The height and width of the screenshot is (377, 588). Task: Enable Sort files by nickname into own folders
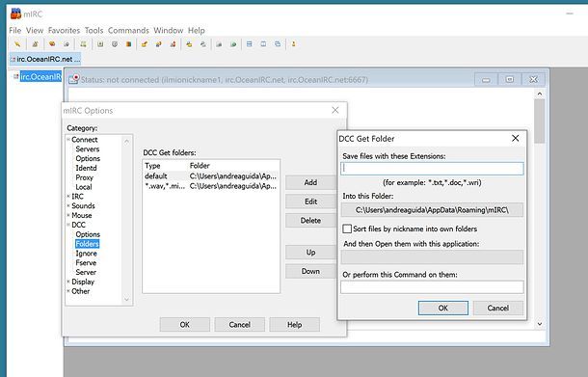[347, 229]
